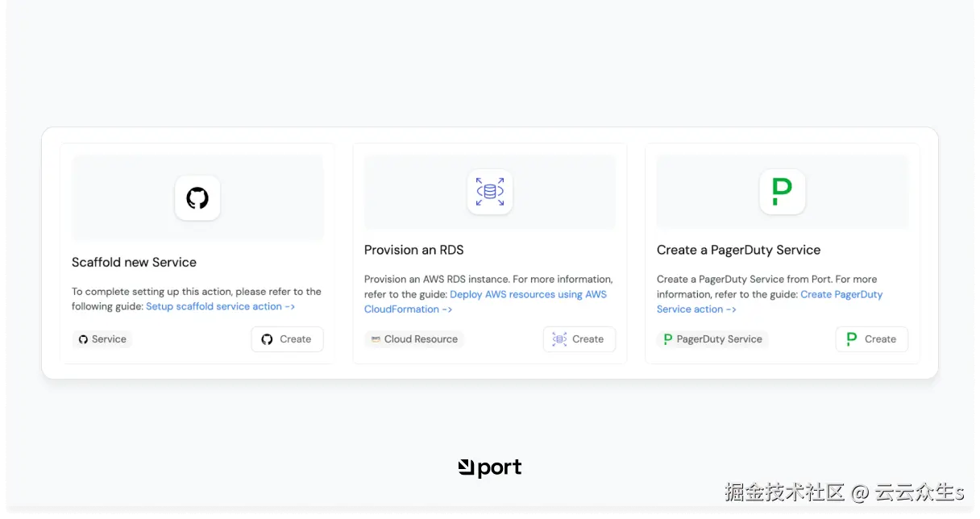The width and height of the screenshot is (980, 519).
Task: Click the Service tag with GitHub icon
Action: (x=102, y=339)
